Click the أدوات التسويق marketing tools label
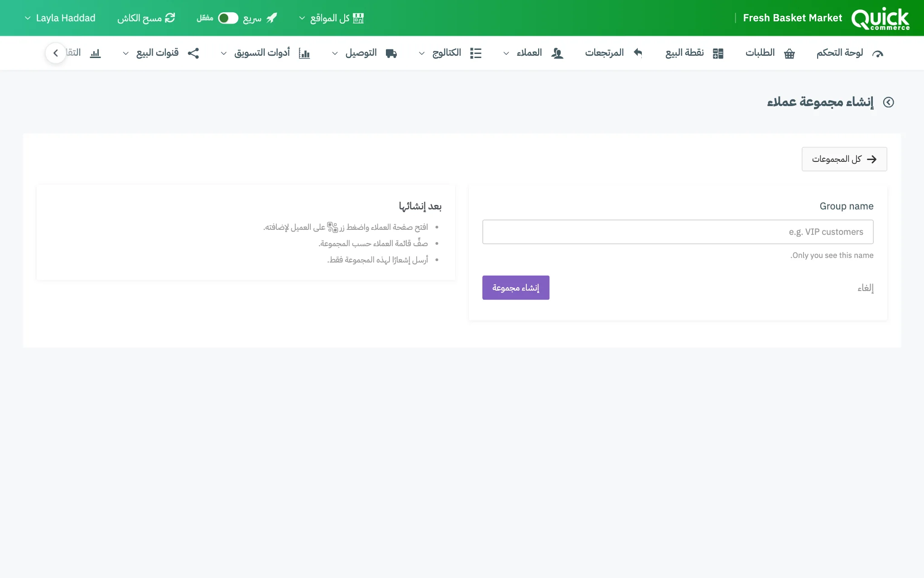The width and height of the screenshot is (924, 578). point(262,53)
